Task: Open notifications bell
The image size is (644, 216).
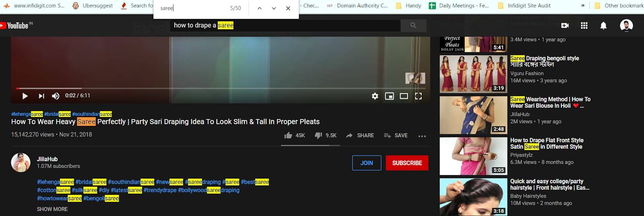Action: (x=603, y=25)
